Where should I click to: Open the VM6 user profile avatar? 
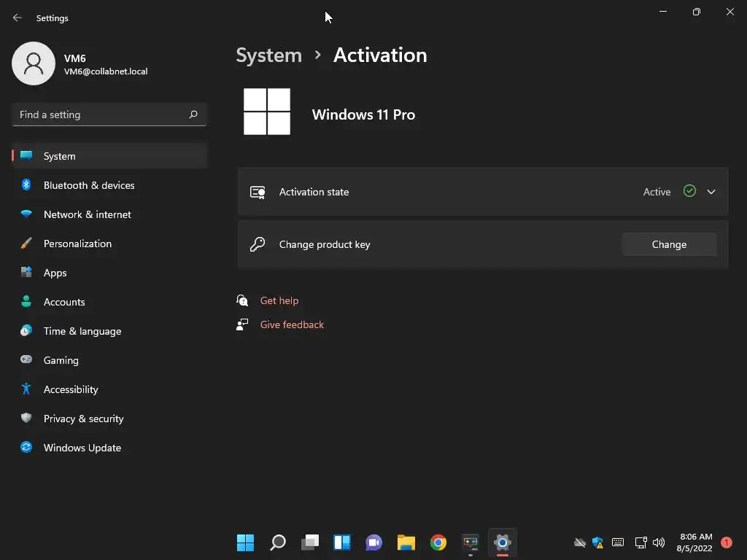click(34, 63)
